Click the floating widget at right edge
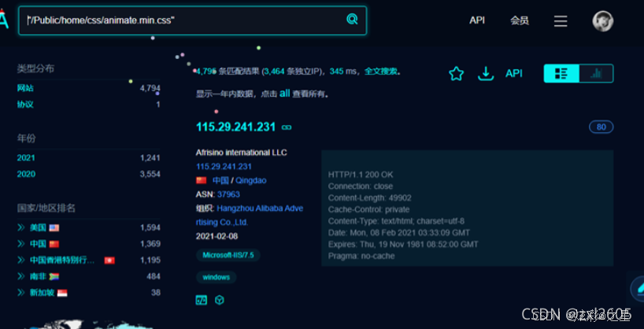 coord(638,289)
